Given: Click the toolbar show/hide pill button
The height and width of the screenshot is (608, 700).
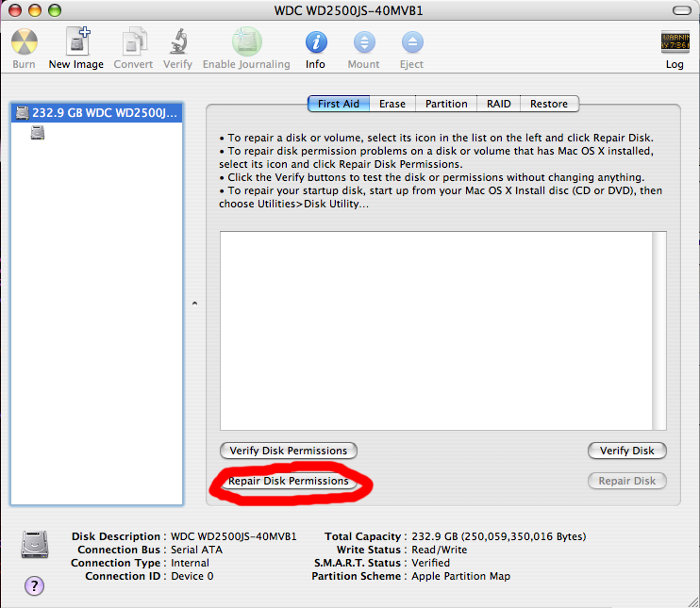Looking at the screenshot, I should (682, 10).
